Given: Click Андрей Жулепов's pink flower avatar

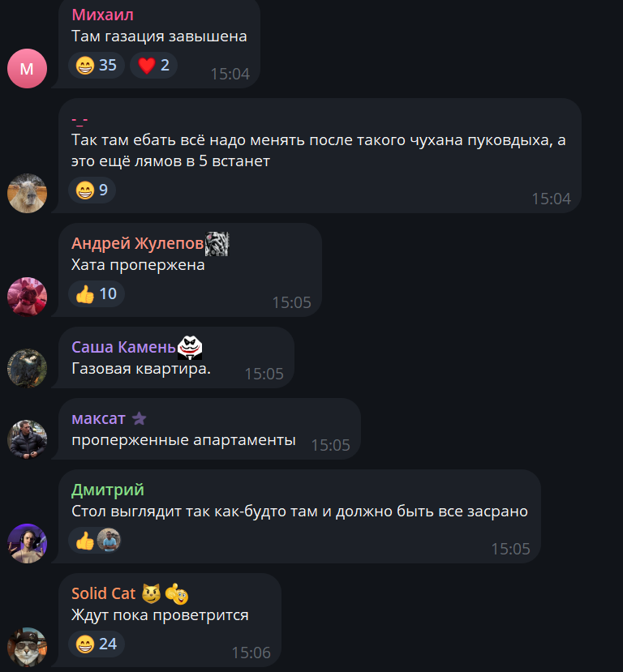Looking at the screenshot, I should [x=27, y=297].
